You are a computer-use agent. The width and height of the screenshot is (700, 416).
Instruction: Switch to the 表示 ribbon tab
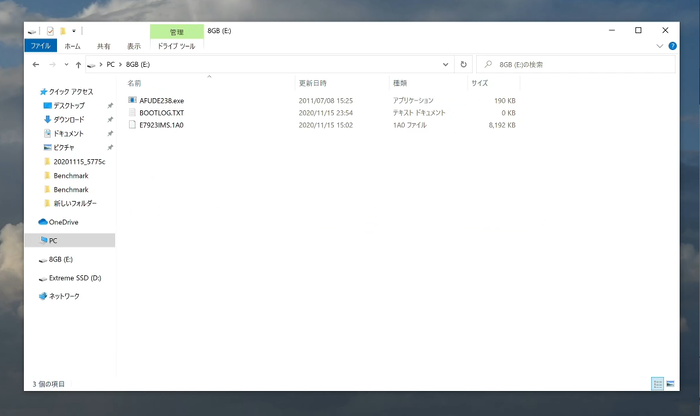click(133, 46)
